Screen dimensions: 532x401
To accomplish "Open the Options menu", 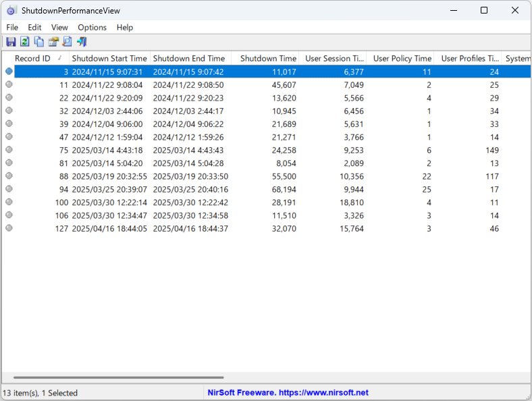I will pos(92,28).
